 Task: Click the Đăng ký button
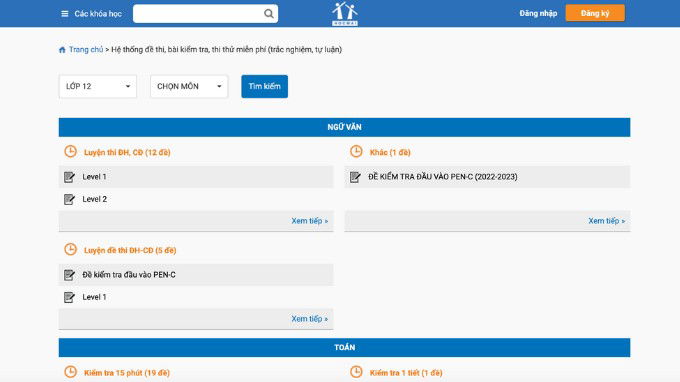click(x=595, y=13)
